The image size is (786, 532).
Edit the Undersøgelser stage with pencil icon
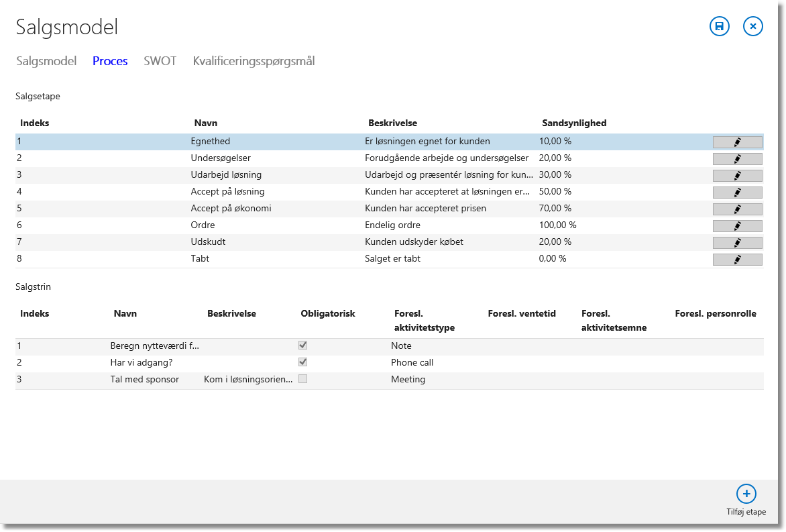pyautogui.click(x=737, y=159)
